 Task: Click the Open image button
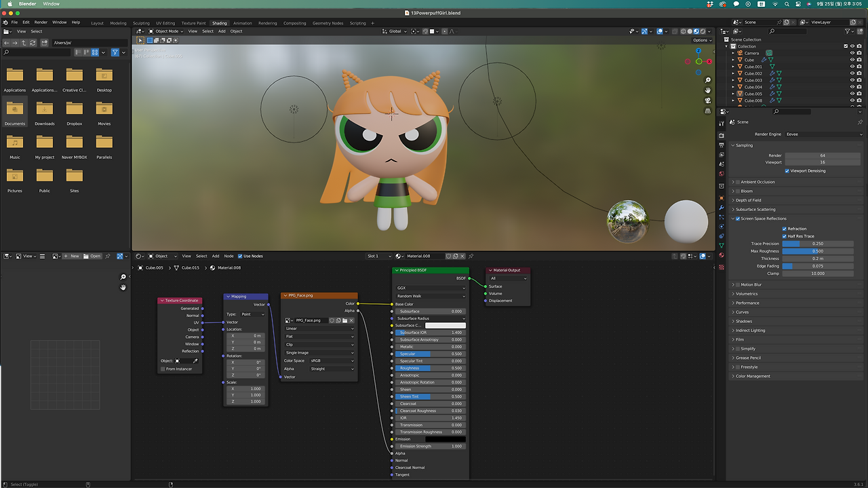coord(93,256)
